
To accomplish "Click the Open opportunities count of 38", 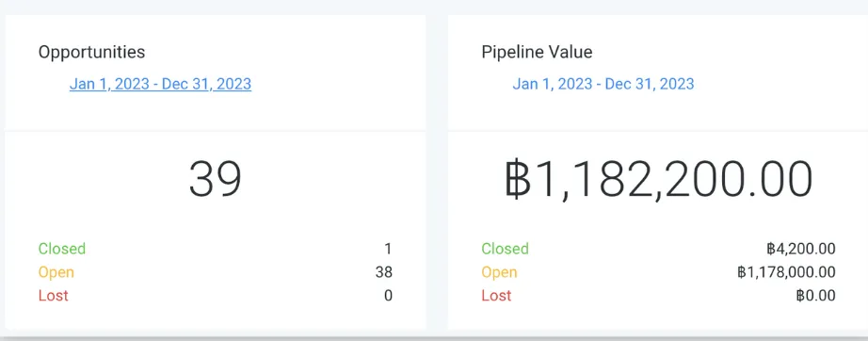I will (x=383, y=272).
